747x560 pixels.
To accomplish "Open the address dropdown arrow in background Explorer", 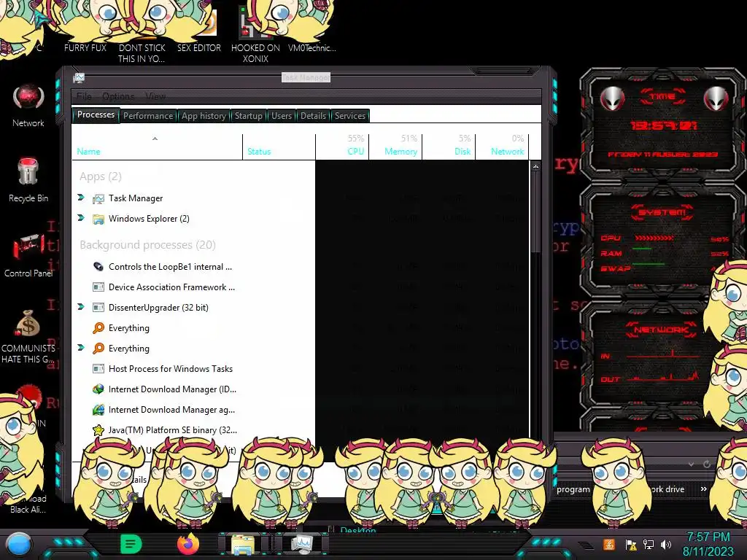I will pyautogui.click(x=692, y=464).
